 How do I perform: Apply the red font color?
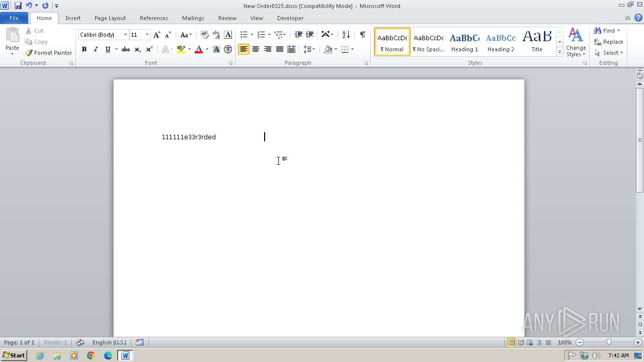(199, 49)
